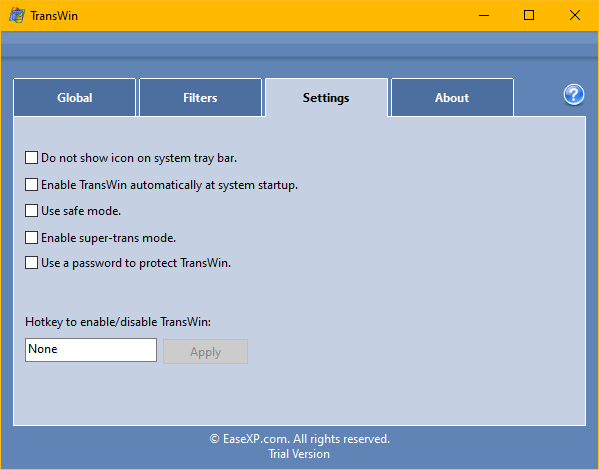
Task: Click the Apply hotkey button
Action: point(206,352)
